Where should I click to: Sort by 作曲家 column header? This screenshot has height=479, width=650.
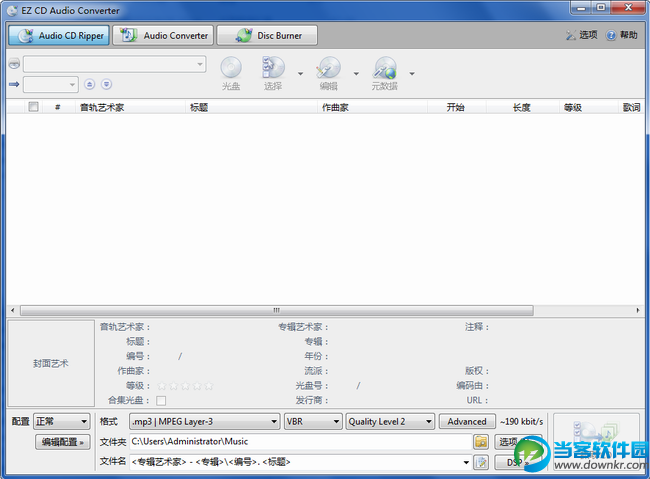372,107
